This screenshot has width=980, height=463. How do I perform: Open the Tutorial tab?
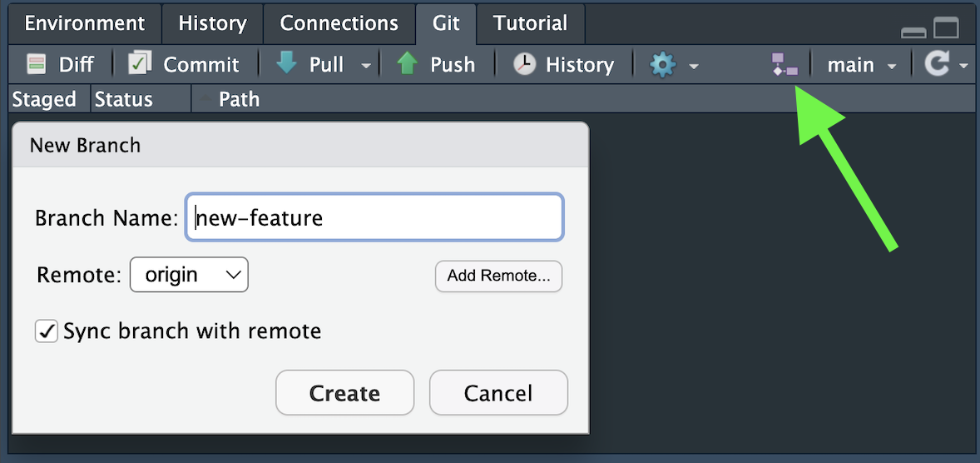pyautogui.click(x=530, y=22)
